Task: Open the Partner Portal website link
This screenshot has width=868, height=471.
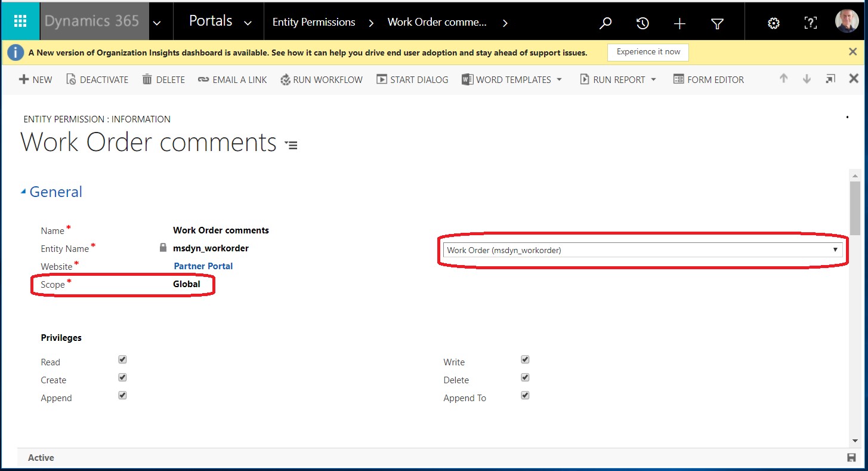Action: 203,266
